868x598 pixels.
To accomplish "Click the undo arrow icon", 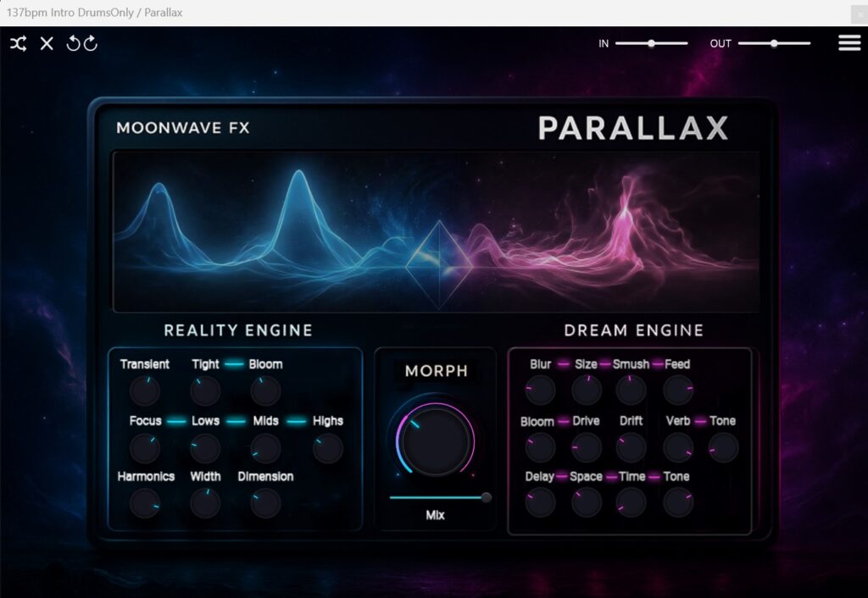I will [x=73, y=44].
